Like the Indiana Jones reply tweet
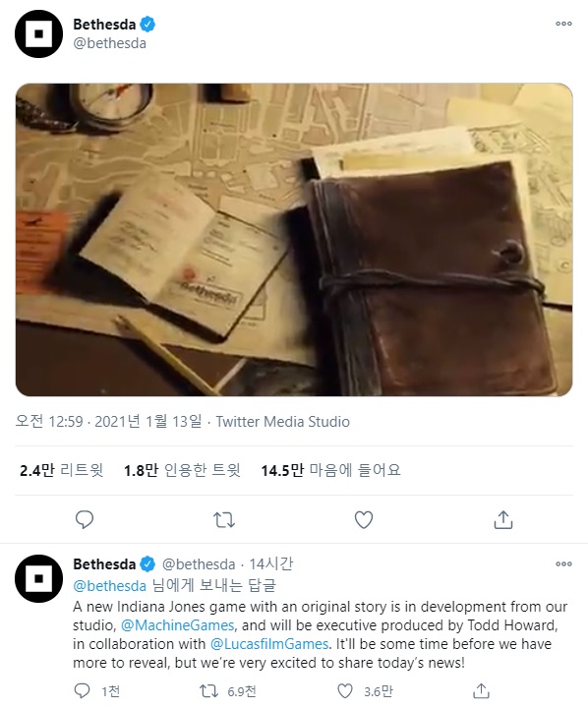 point(345,691)
